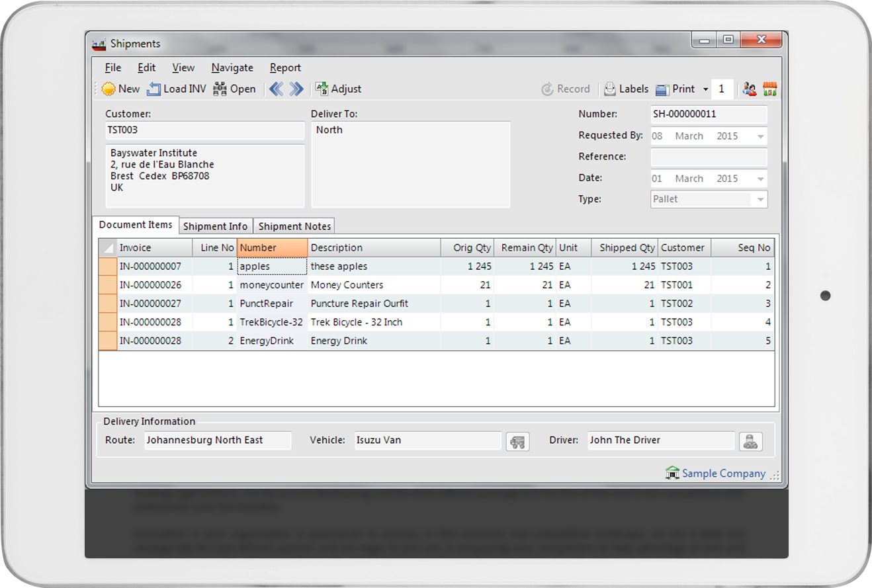The width and height of the screenshot is (872, 588).
Task: Go to the next record arrow
Action: coord(296,89)
